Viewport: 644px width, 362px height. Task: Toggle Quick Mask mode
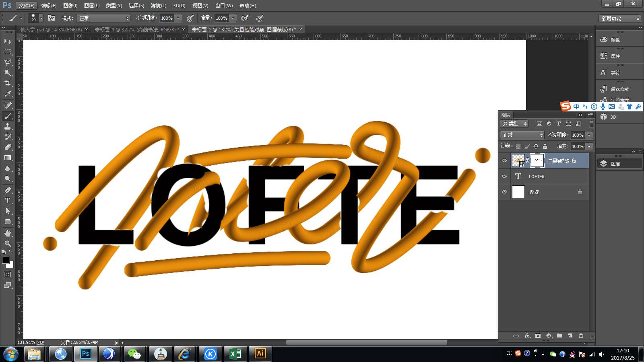click(x=8, y=275)
